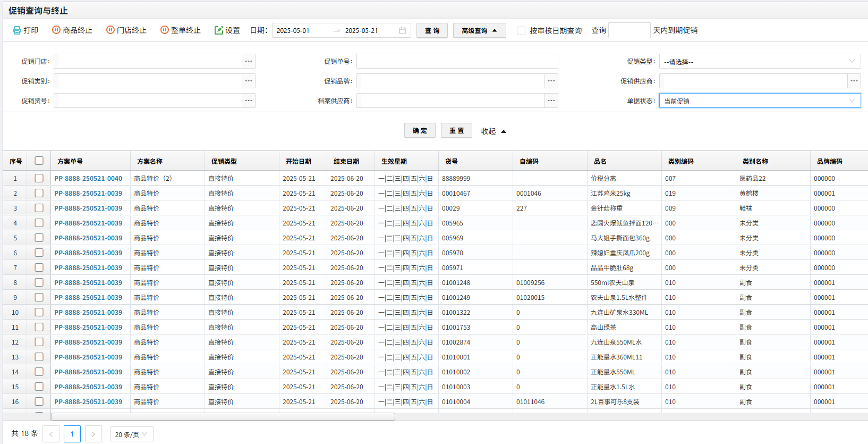
Task: Click the 商品终止 pause icon
Action: pos(56,30)
